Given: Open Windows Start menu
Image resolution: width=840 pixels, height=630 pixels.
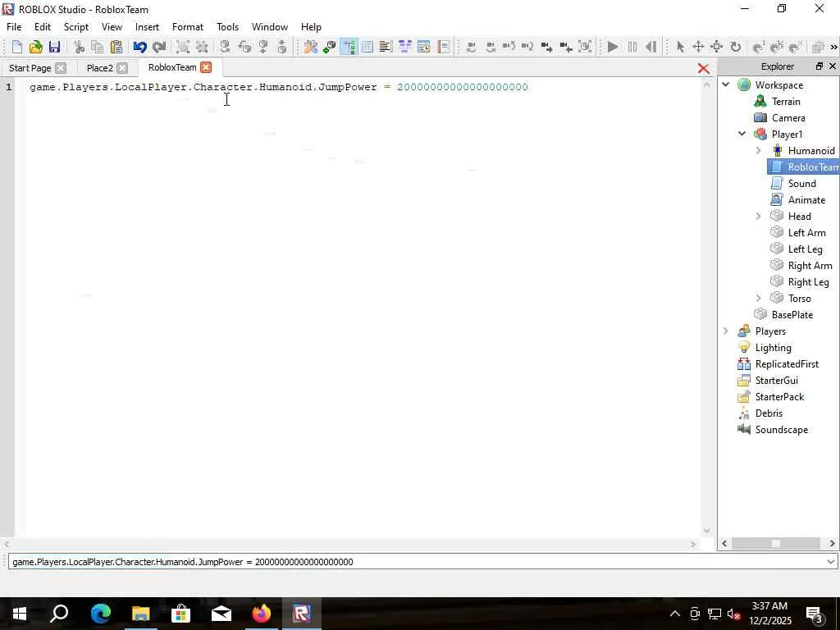Looking at the screenshot, I should 20,614.
